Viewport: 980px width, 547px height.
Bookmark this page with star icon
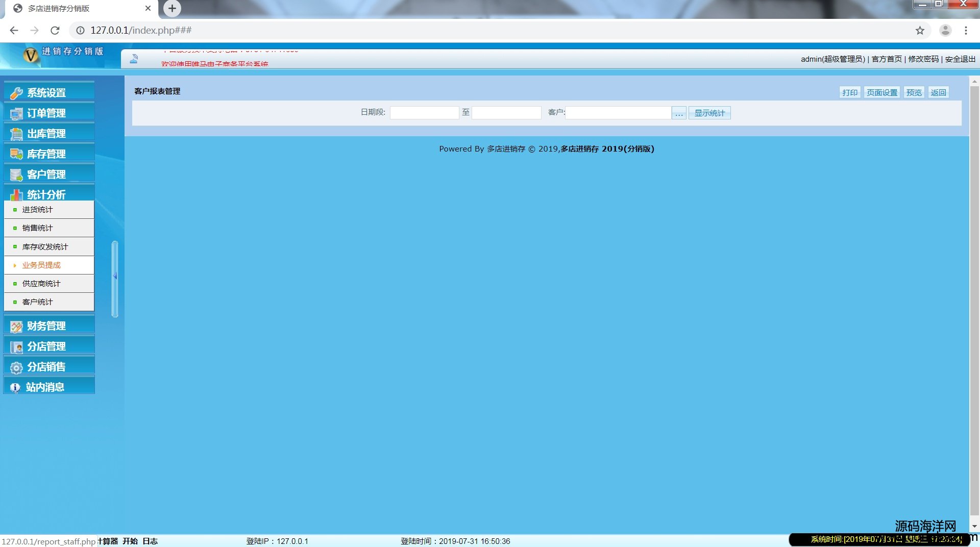pyautogui.click(x=920, y=31)
